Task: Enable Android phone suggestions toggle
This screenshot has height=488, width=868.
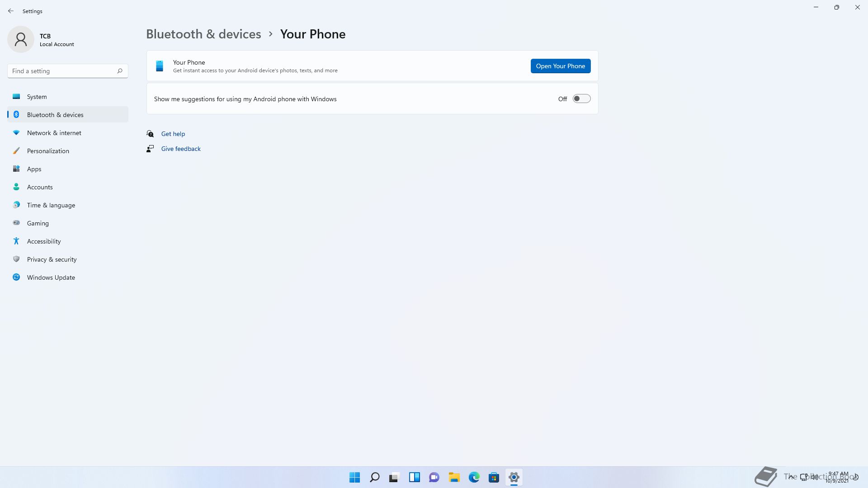Action: coord(581,99)
